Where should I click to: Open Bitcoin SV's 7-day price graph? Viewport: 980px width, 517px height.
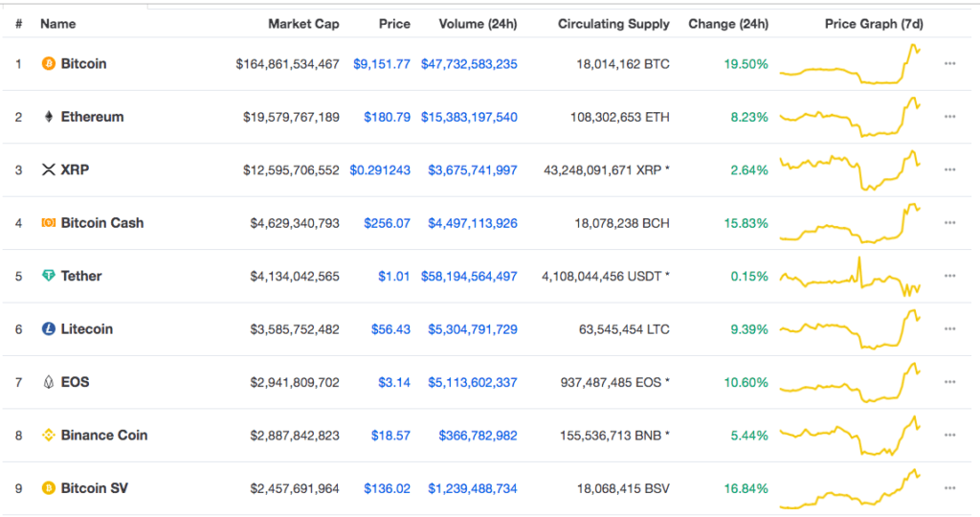(850, 488)
